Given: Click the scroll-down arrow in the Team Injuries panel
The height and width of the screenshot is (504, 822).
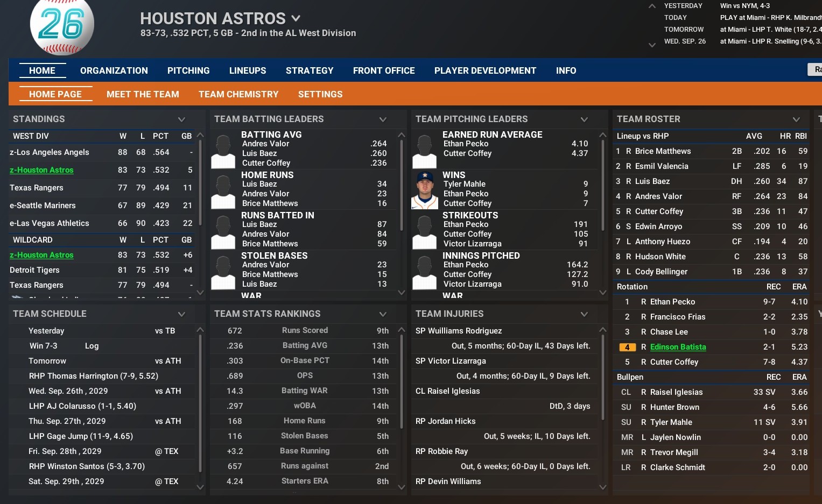Looking at the screenshot, I should coord(602,487).
